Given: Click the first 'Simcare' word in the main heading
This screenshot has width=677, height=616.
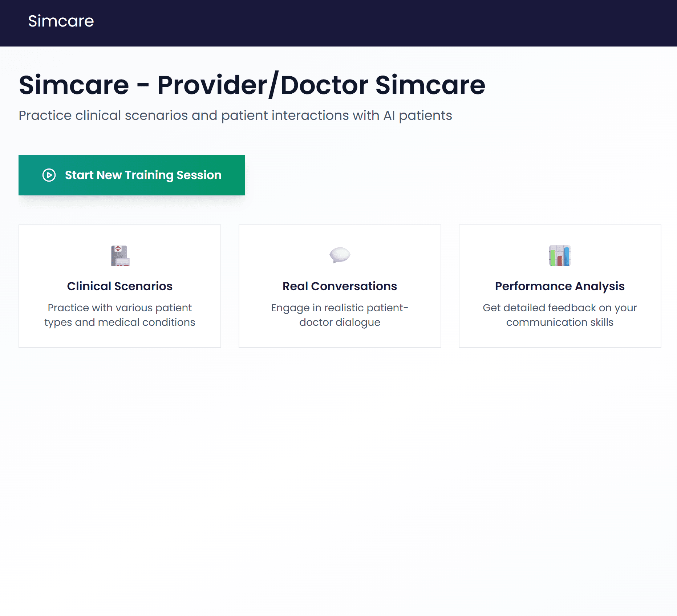Looking at the screenshot, I should pos(74,85).
